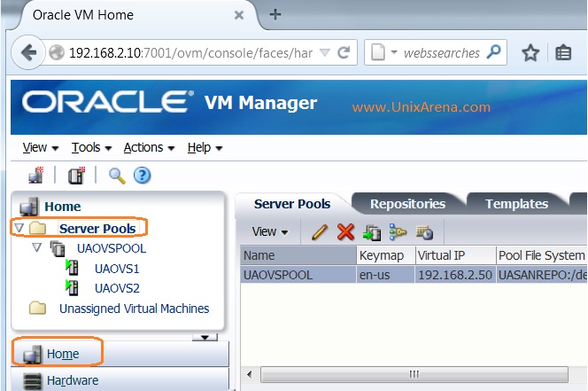Switch to the Server Pools tab

click(x=291, y=204)
